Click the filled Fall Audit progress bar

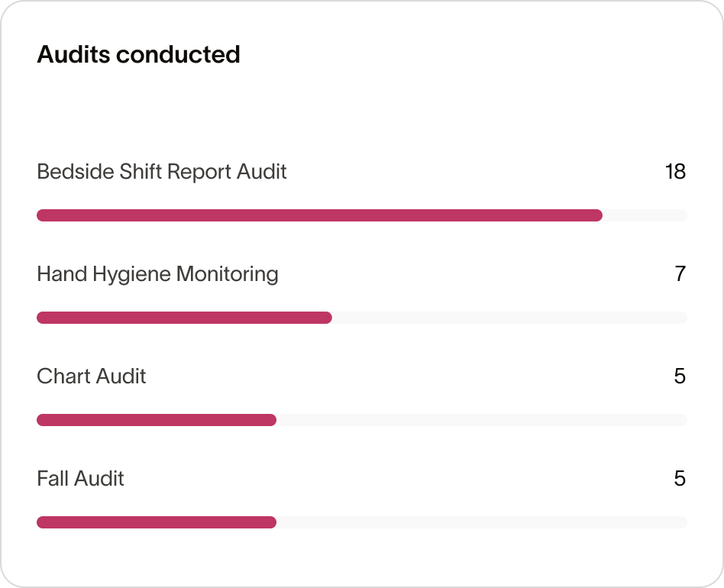[157, 522]
